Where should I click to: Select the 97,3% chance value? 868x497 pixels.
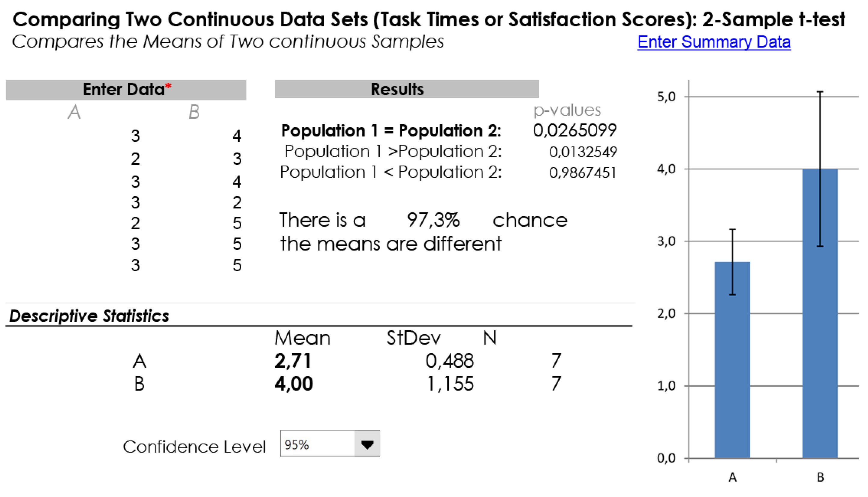(433, 220)
